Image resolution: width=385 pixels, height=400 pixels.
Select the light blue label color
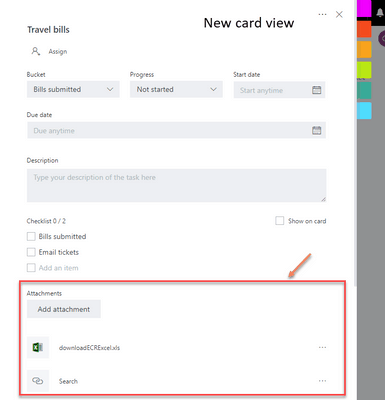364,111
